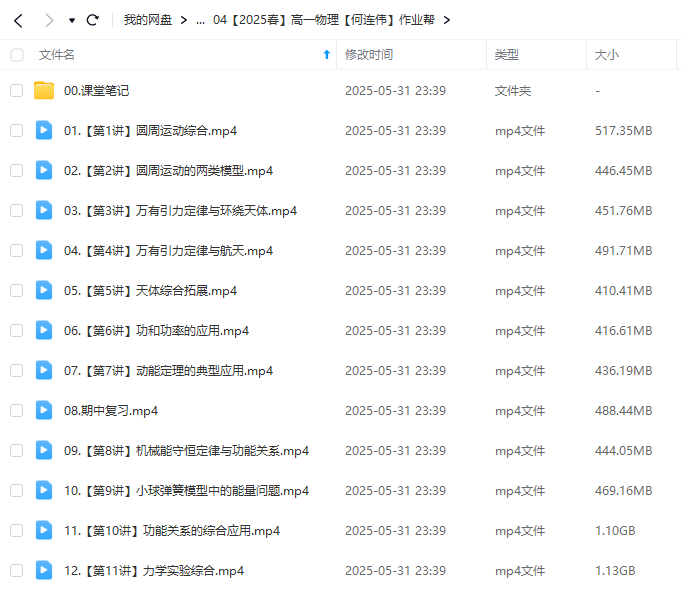Click type cell 文件夹
The height and width of the screenshot is (596, 681).
(513, 91)
